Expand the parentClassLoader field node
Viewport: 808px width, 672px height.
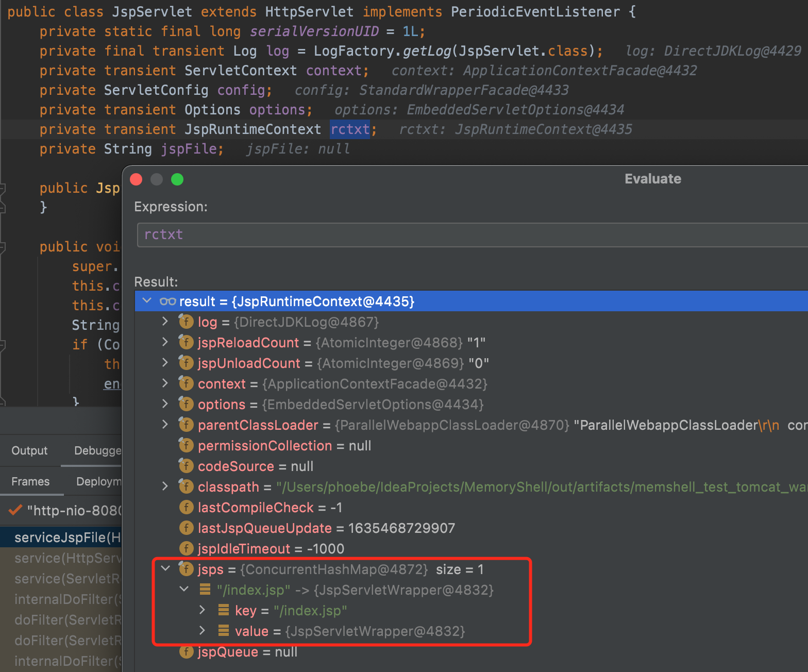point(165,424)
